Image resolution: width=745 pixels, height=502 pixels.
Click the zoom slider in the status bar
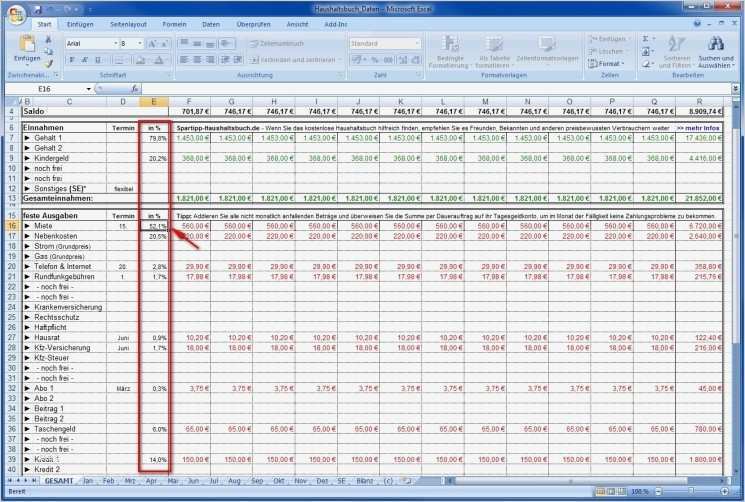click(692, 491)
